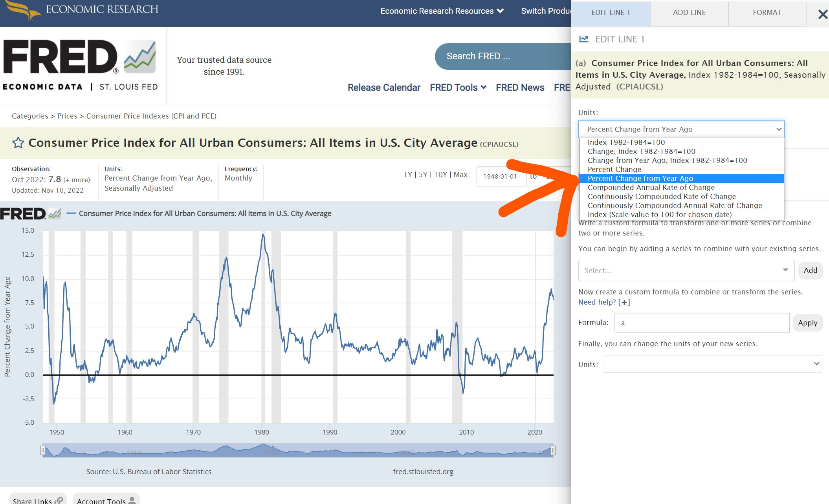Click the chart icon next to EDIT LINE 1

pos(584,39)
